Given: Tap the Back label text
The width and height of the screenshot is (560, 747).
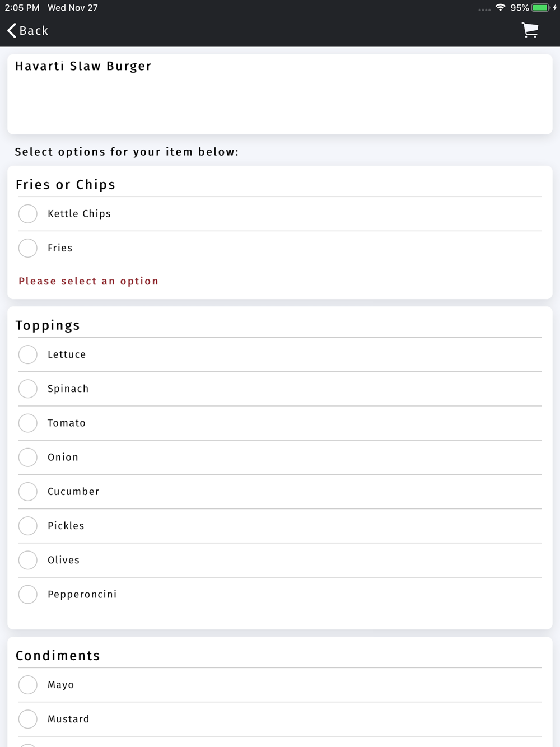Looking at the screenshot, I should [x=34, y=31].
